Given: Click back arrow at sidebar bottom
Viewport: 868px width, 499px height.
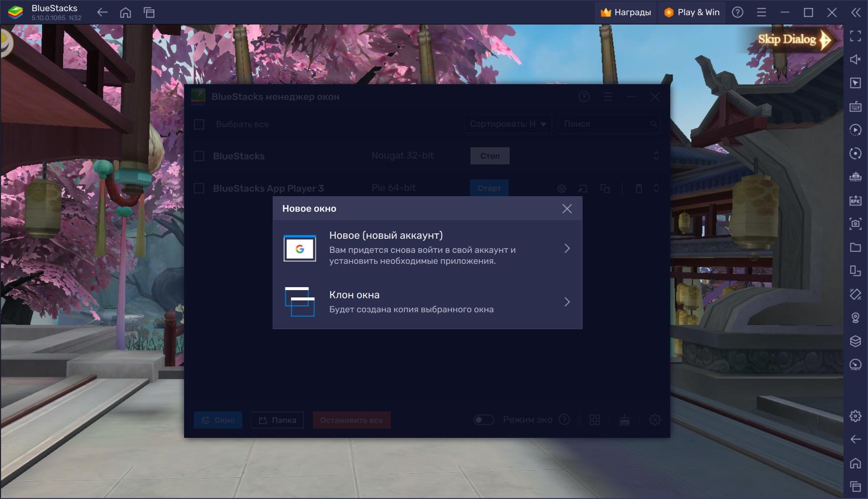Looking at the screenshot, I should [x=855, y=439].
